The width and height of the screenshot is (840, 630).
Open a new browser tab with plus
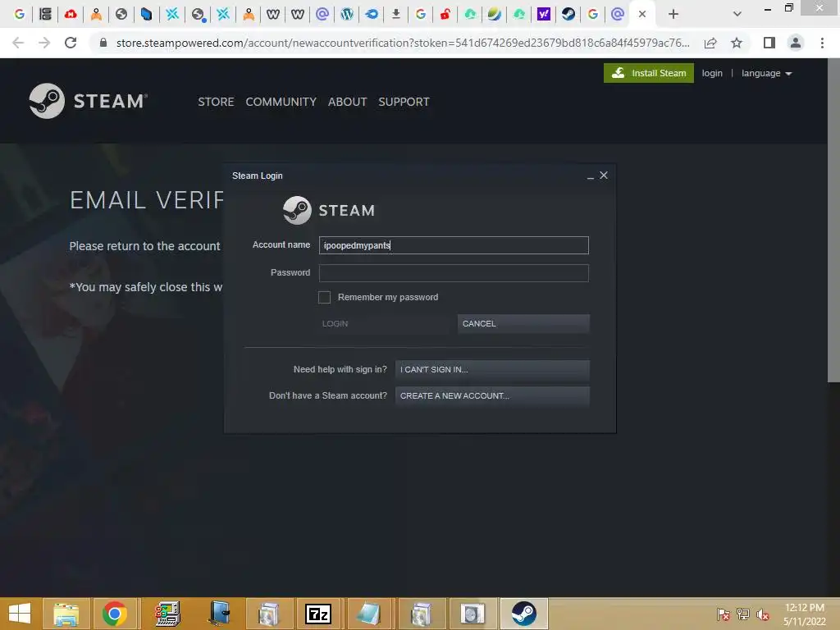point(673,15)
